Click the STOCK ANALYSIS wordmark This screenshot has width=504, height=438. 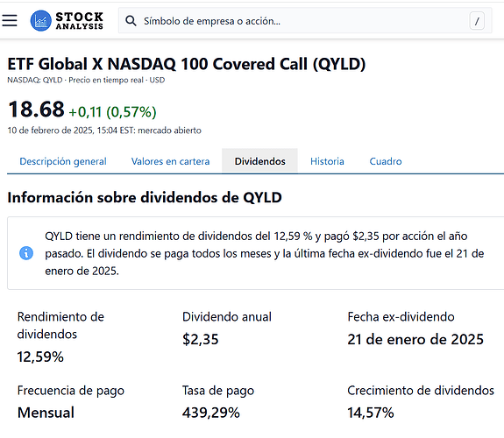[80, 21]
